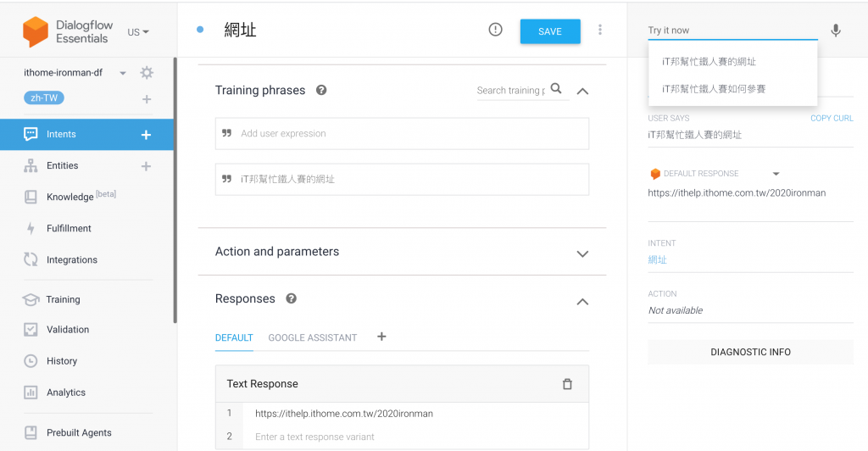Screen dimensions: 868x451
Task: Click the agent settings gear icon
Action: [x=147, y=73]
